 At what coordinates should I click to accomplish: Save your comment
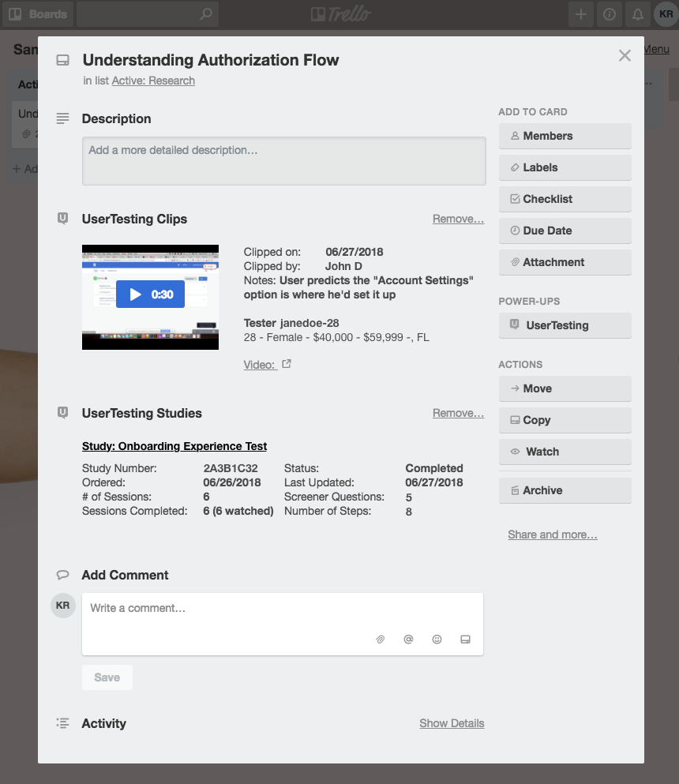coord(107,677)
